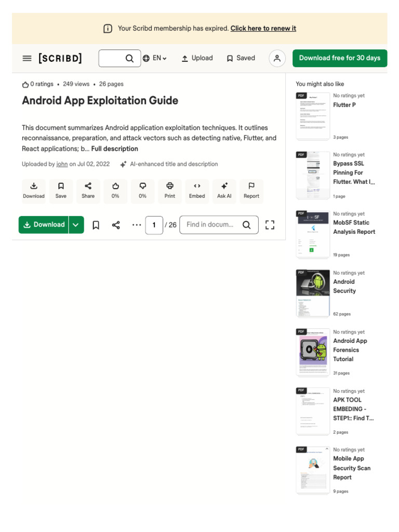Expand the green Download options arrow
This screenshot has height=532, width=399.
[76, 225]
